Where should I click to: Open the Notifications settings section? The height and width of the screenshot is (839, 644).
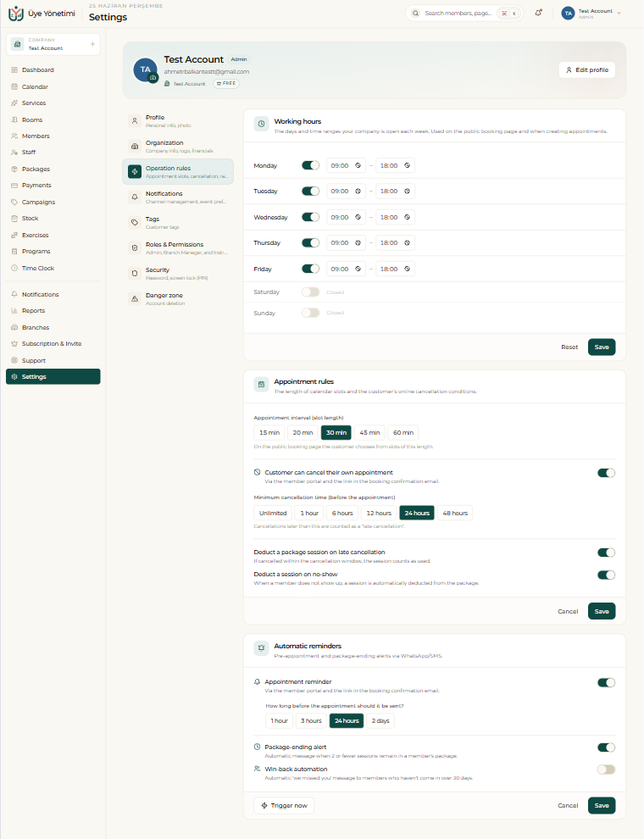pyautogui.click(x=178, y=197)
